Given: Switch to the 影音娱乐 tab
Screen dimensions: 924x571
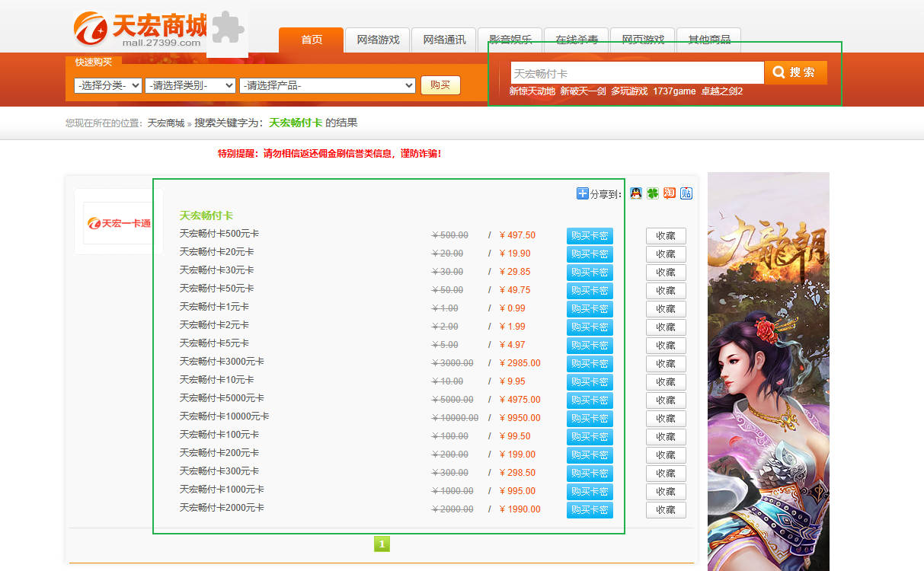Looking at the screenshot, I should point(510,40).
